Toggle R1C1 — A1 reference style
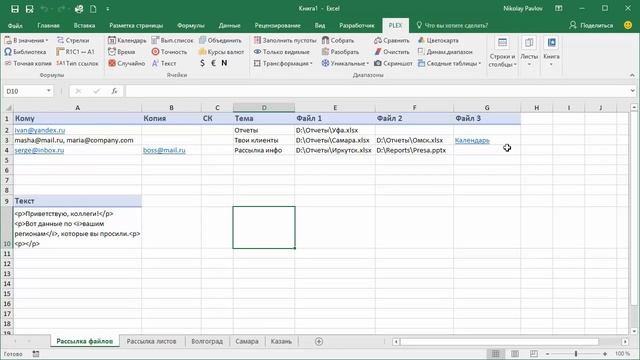 (76, 52)
